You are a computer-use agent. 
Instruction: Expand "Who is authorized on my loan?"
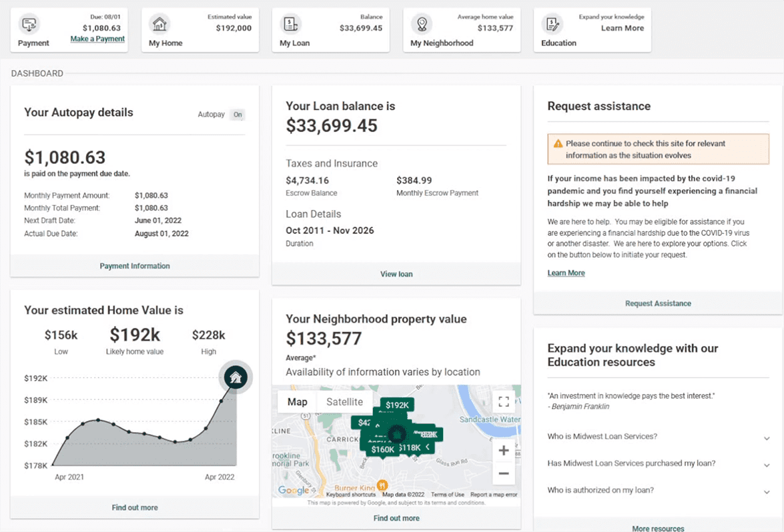point(767,491)
